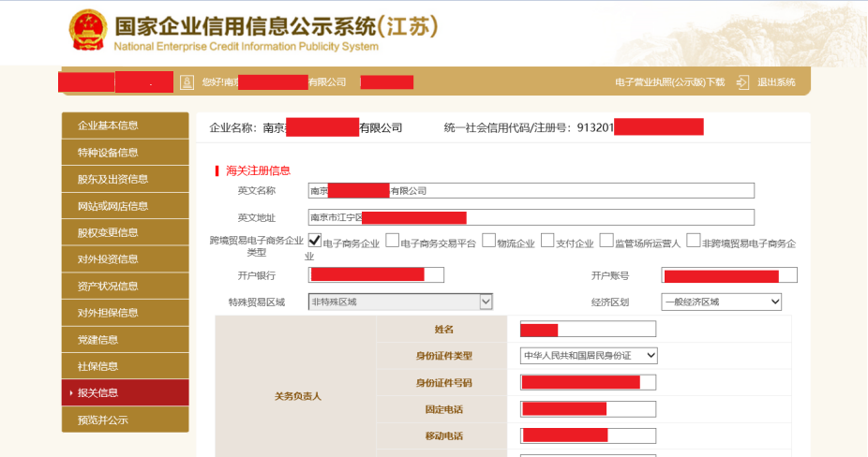Click the 姓名 input field
The width and height of the screenshot is (868, 457).
click(x=588, y=330)
